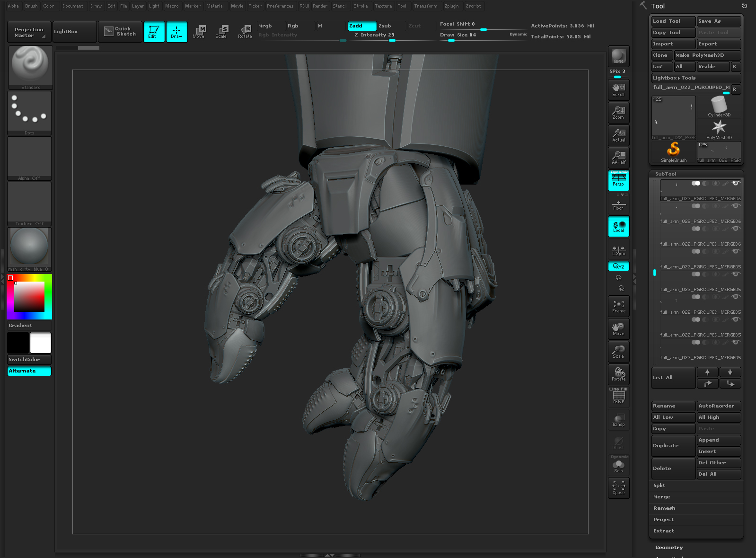Select the Rotate tool in top toolbar
The image size is (756, 558).
[x=245, y=32]
